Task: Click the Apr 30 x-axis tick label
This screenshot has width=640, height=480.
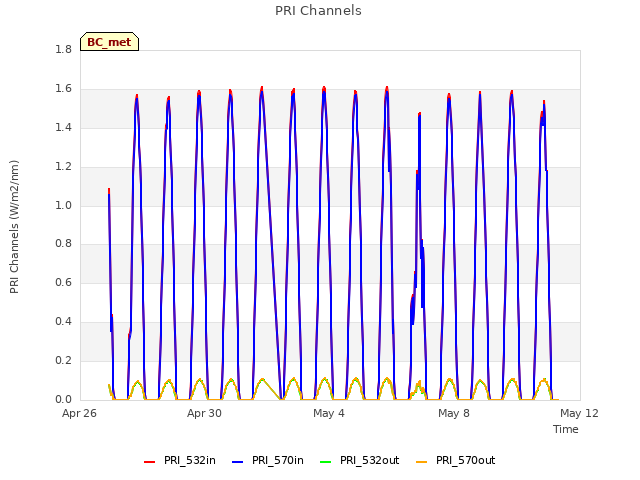Action: (x=204, y=413)
